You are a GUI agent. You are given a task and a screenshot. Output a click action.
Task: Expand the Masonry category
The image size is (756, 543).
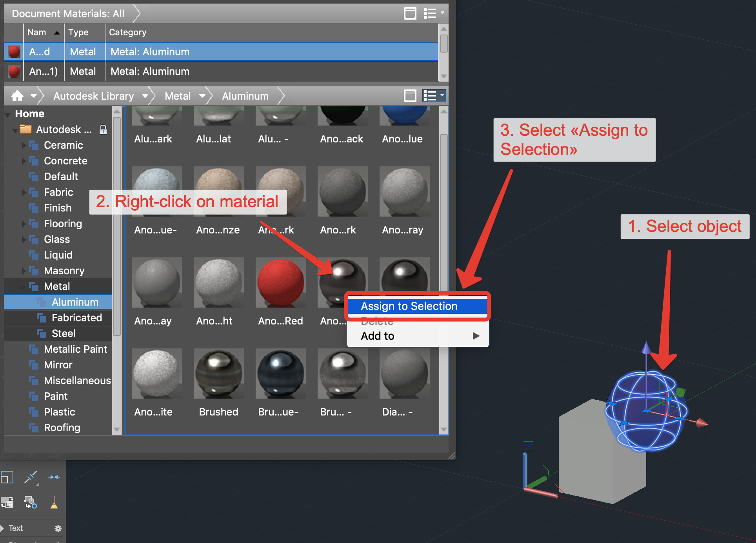coord(24,271)
